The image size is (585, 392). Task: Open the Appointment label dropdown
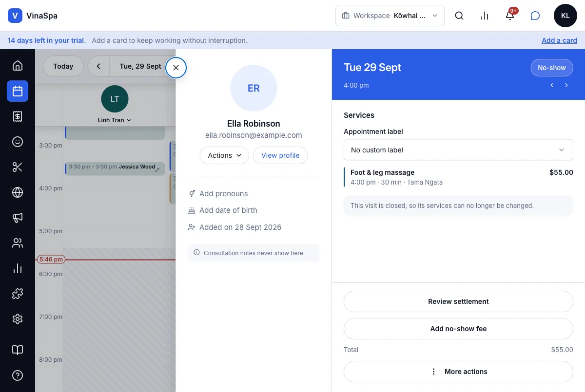[x=458, y=150]
